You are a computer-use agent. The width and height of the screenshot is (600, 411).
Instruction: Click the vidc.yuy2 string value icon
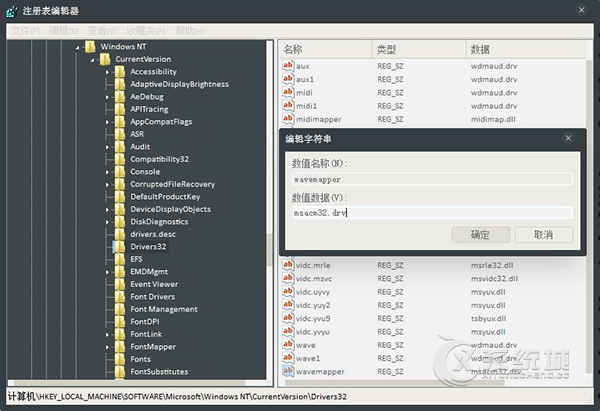pos(288,305)
